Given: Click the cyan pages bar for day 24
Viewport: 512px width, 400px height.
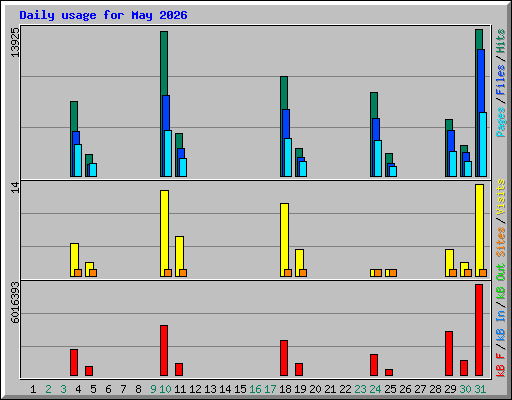Looking at the screenshot, I should tap(378, 158).
